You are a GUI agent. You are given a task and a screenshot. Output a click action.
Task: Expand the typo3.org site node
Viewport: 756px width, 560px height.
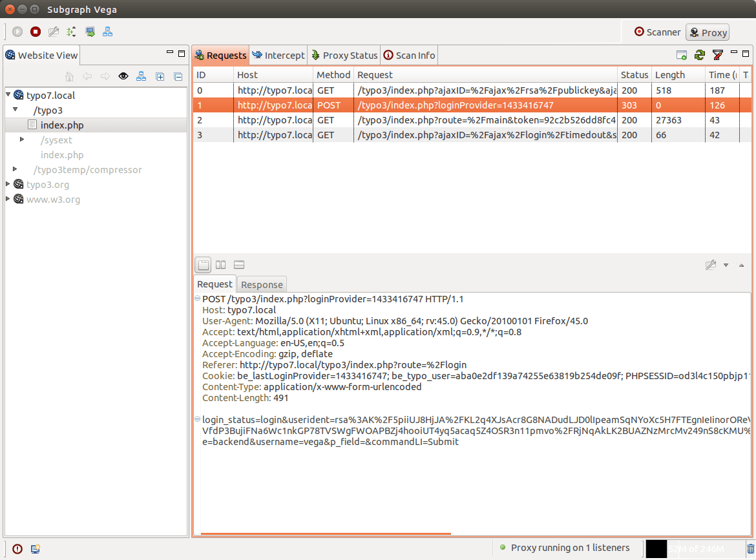tap(8, 184)
